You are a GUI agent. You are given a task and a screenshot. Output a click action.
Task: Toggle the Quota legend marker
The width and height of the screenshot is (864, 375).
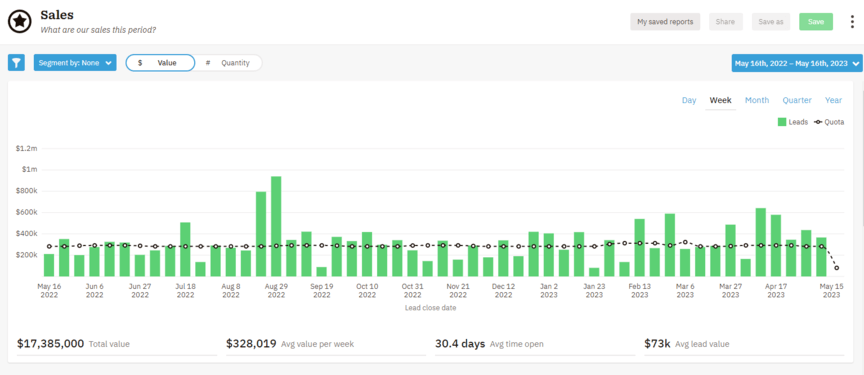[818, 122]
